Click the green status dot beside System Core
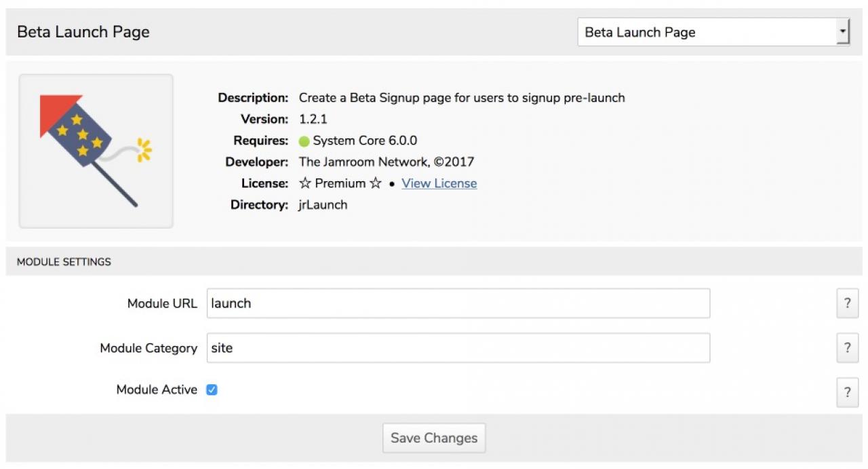 click(x=304, y=141)
